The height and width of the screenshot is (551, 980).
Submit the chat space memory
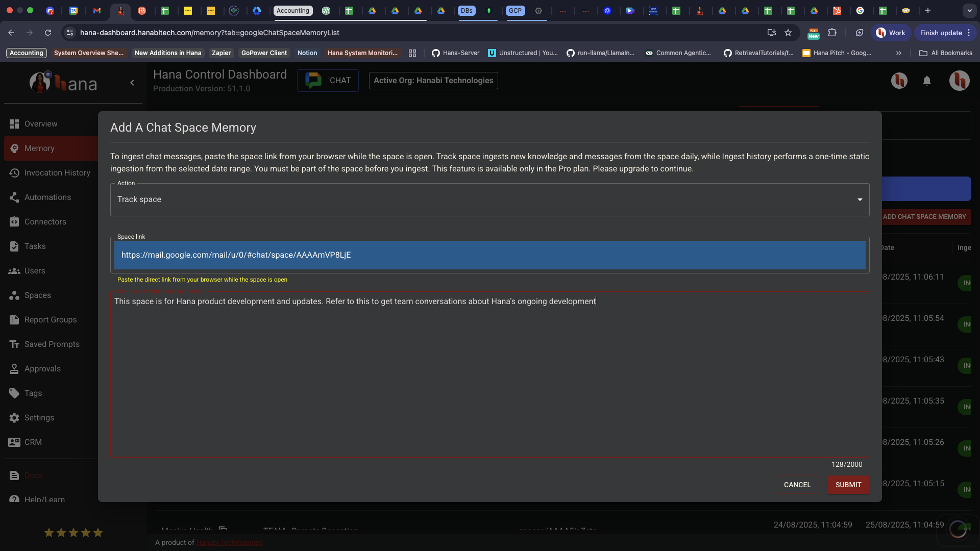click(x=848, y=485)
